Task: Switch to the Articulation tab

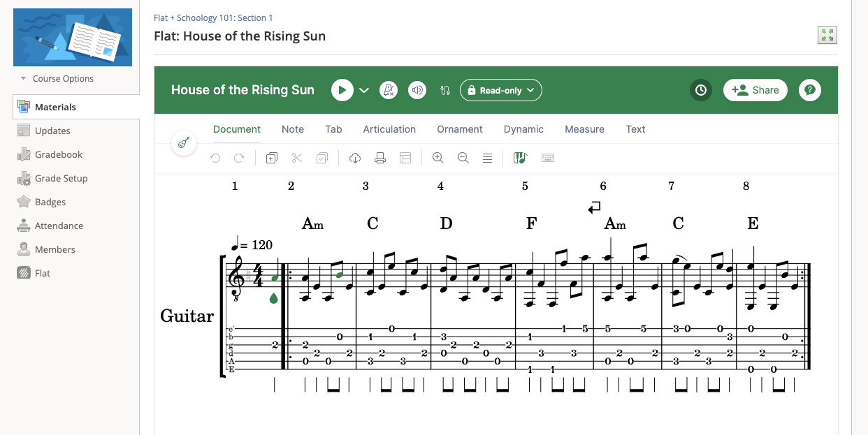Action: pyautogui.click(x=389, y=129)
